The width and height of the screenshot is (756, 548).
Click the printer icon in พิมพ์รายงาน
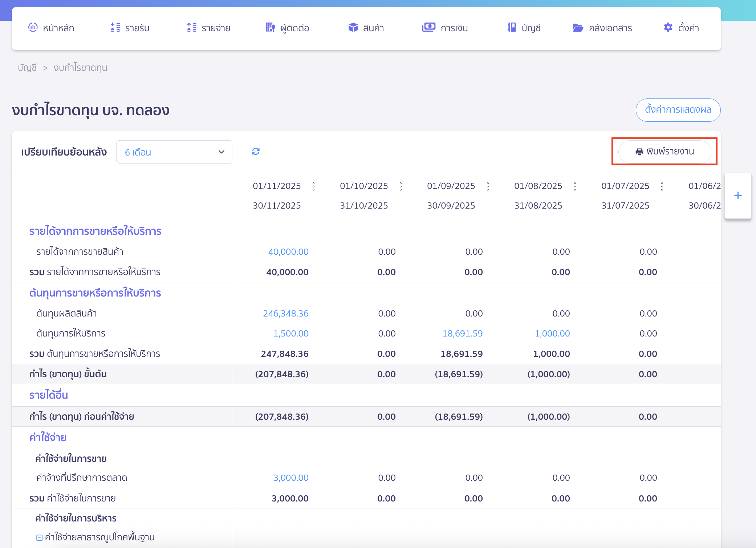(x=639, y=152)
